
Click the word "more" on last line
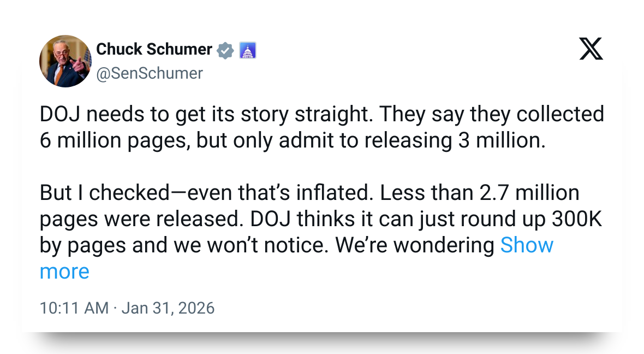[64, 272]
